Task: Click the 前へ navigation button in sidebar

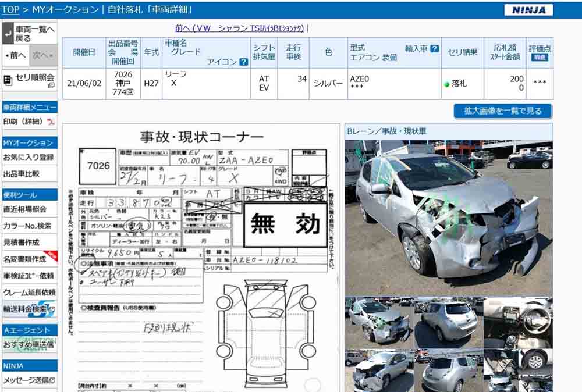Action: point(15,56)
